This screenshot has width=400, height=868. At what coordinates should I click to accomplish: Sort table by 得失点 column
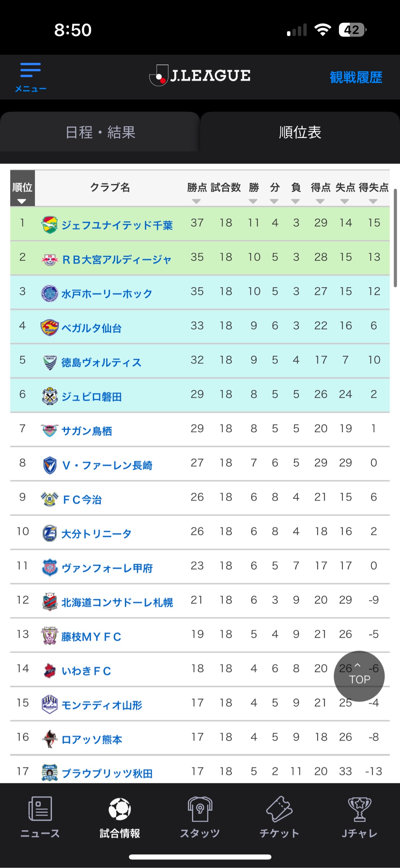point(373,201)
